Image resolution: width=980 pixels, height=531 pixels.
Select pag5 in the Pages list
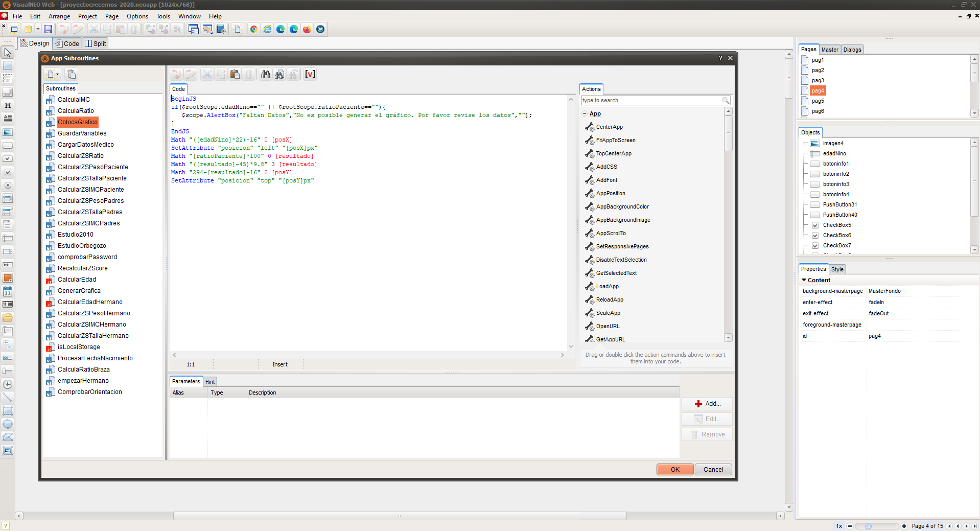[818, 101]
